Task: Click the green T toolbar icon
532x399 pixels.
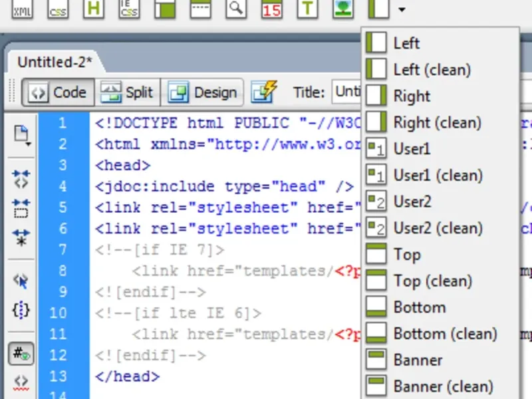Action: [307, 9]
